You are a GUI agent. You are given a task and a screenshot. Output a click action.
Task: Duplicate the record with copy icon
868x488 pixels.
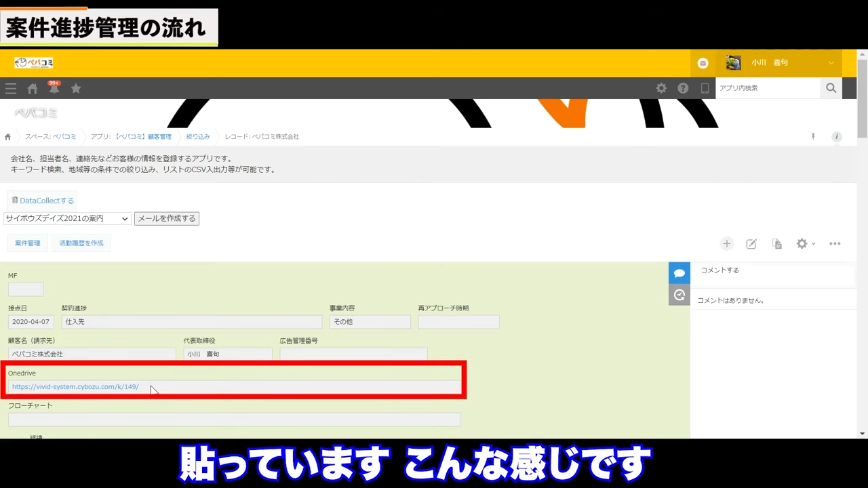[x=777, y=244]
